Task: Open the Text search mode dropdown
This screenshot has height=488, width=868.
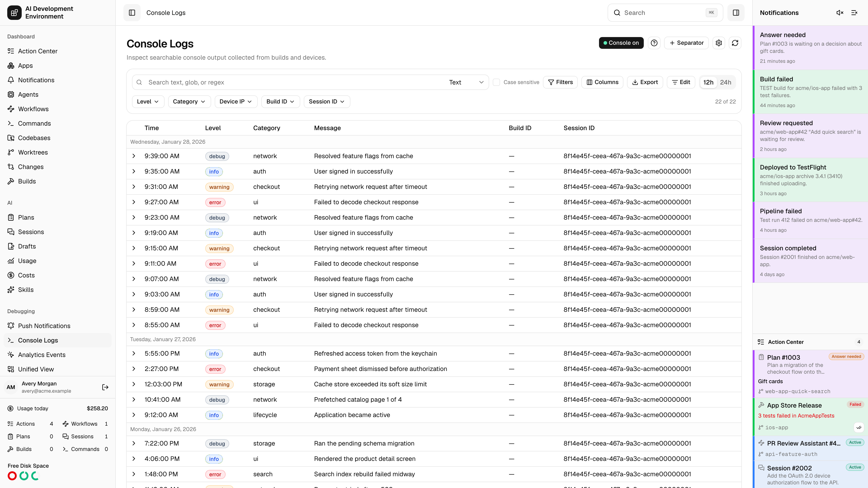Action: click(466, 82)
